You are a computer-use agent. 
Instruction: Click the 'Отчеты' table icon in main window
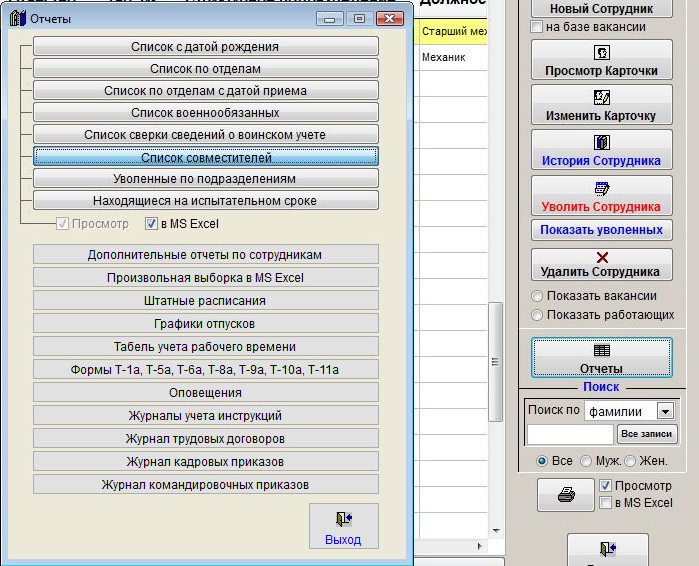click(x=602, y=351)
